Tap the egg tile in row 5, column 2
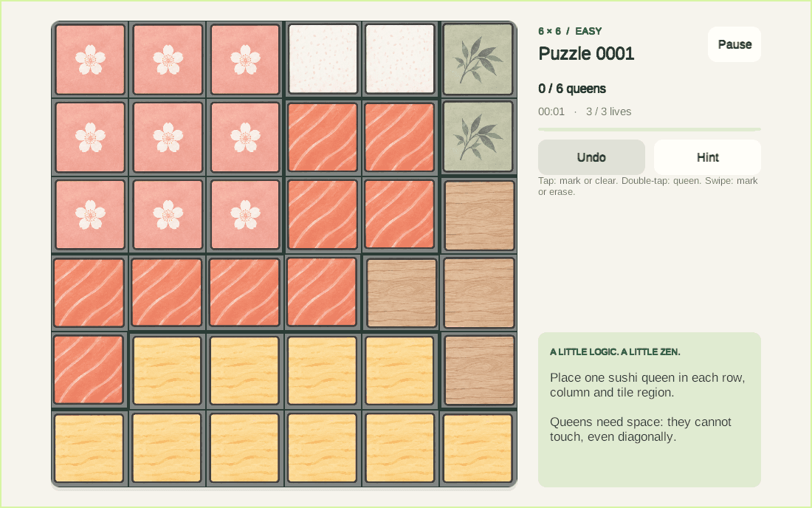The image size is (812, 508). click(x=168, y=371)
